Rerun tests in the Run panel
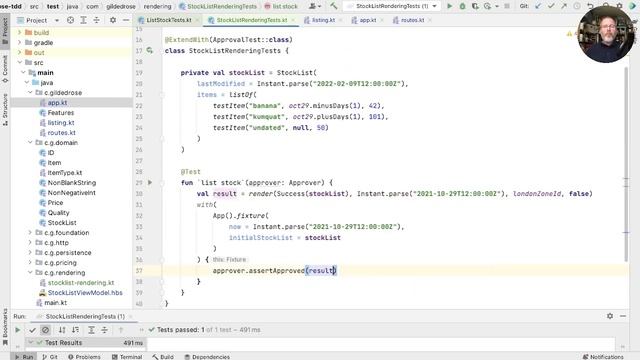640x360 pixels. point(18,330)
